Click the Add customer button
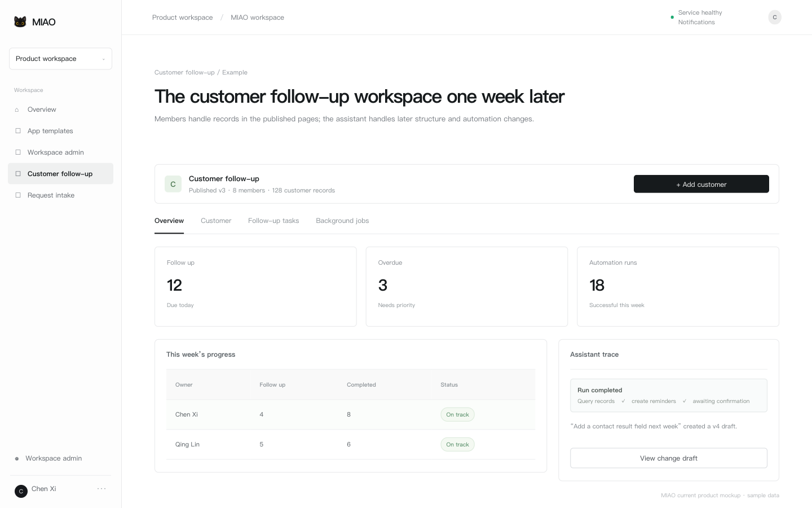Screen dimensions: 812x508 tap(701, 184)
